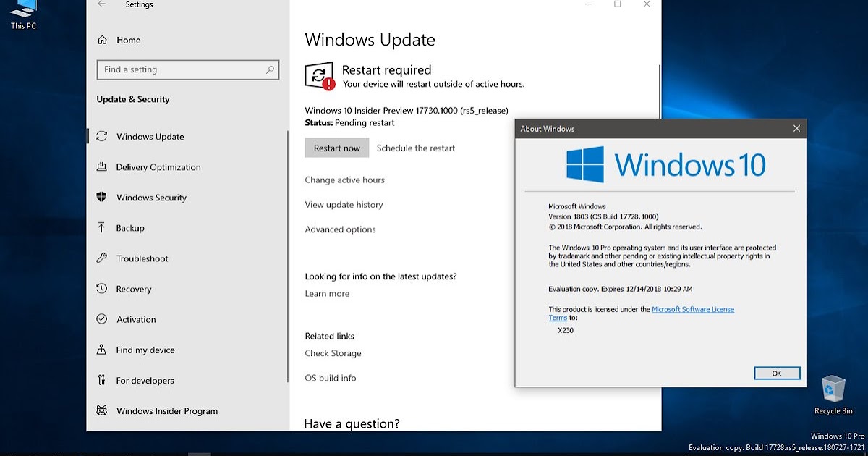Click Schedule the restart
This screenshot has width=868, height=456.
pyautogui.click(x=415, y=148)
